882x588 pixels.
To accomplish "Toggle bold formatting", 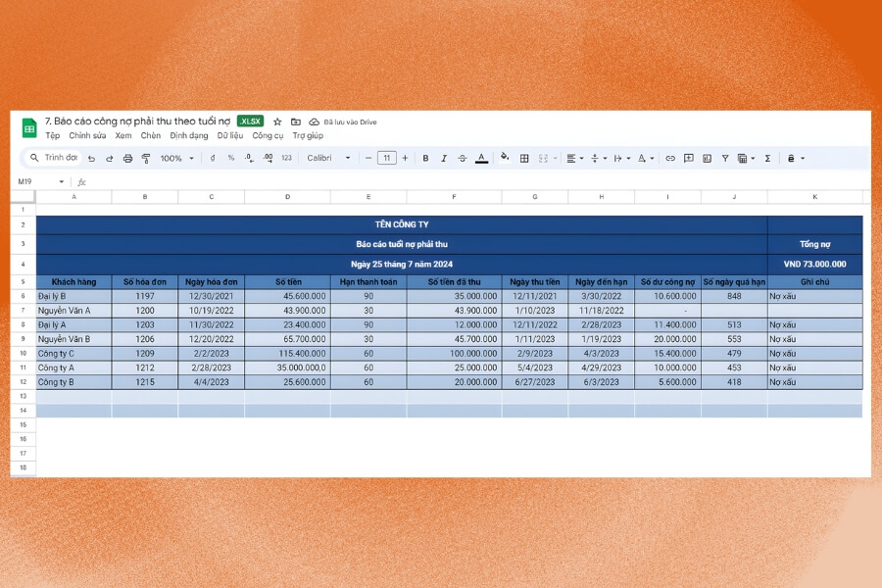I will coord(425,158).
